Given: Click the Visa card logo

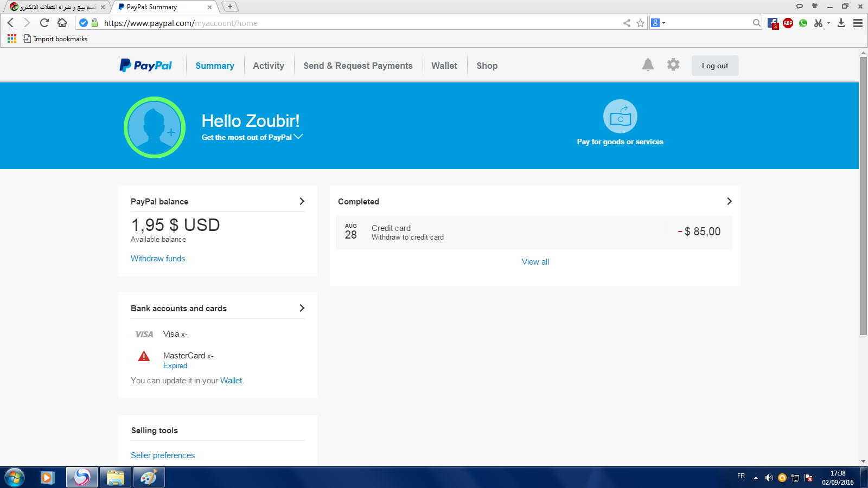Looking at the screenshot, I should 144,334.
